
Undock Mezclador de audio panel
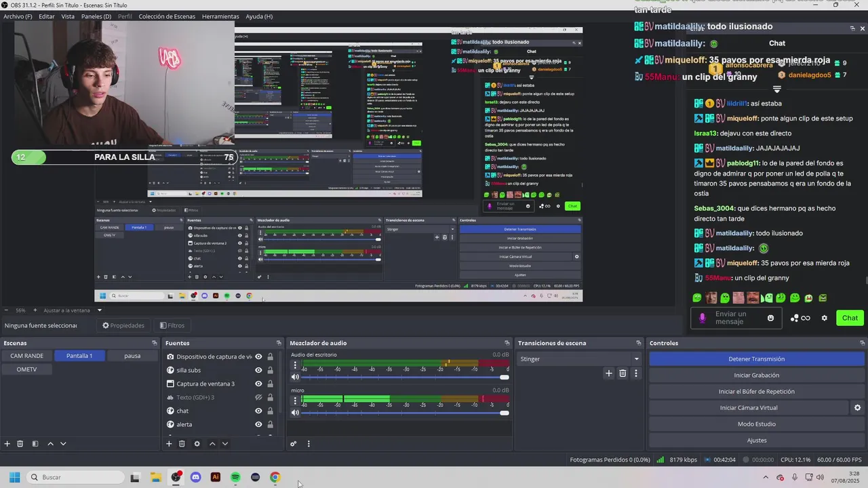[507, 343]
